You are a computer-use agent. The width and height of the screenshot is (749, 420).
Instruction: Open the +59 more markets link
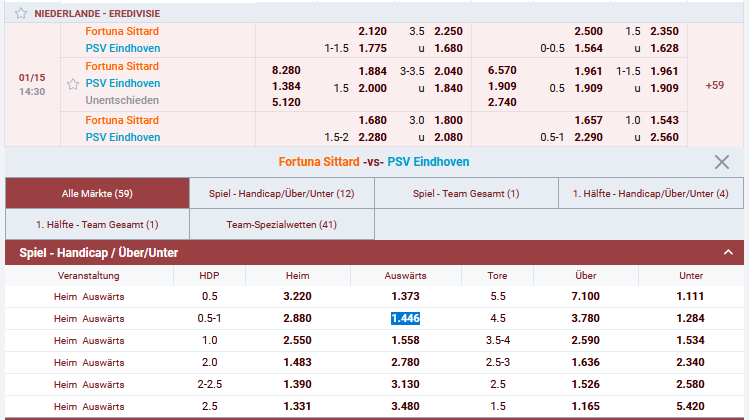[715, 85]
